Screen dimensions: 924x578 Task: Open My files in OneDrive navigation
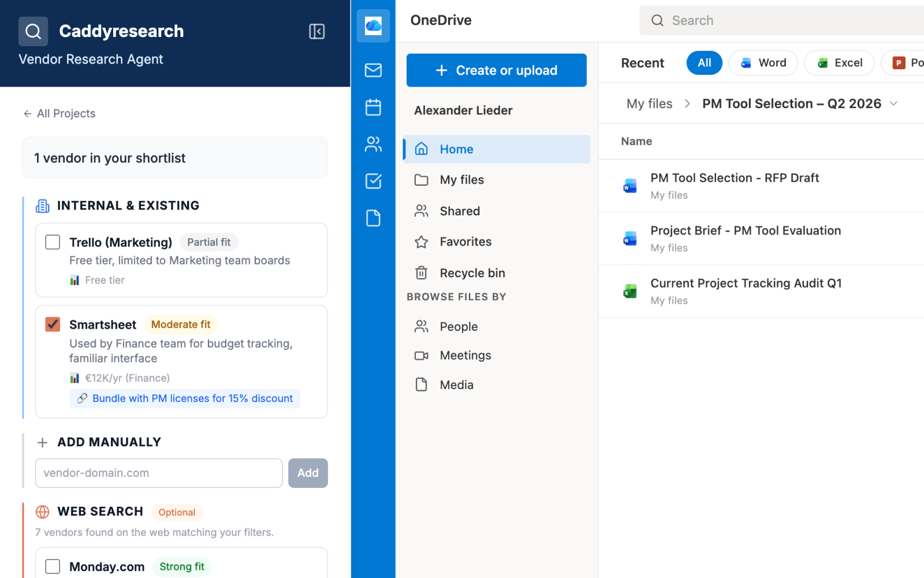point(497,180)
